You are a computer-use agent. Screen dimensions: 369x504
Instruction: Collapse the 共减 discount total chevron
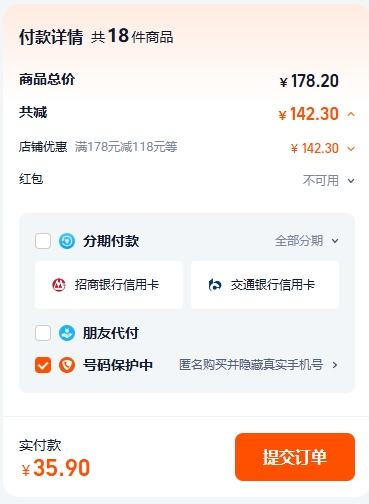[x=351, y=114]
